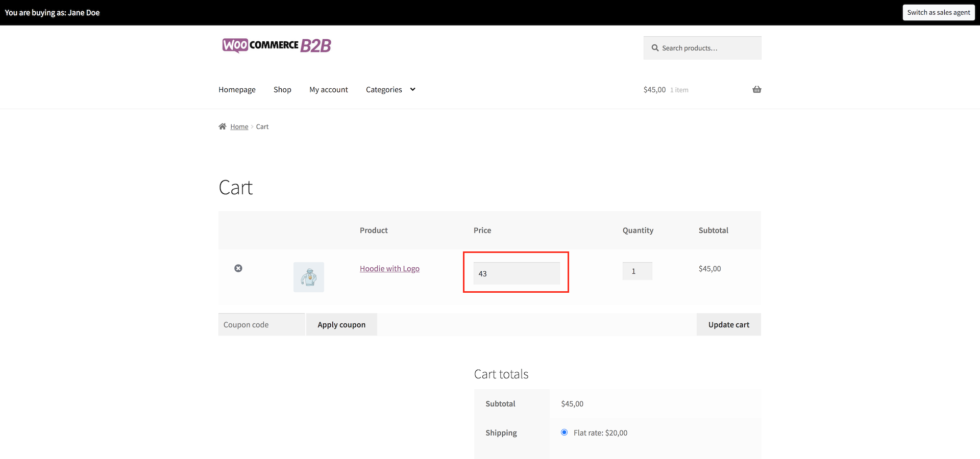
Task: Follow the Home breadcrumb link
Action: (x=239, y=126)
